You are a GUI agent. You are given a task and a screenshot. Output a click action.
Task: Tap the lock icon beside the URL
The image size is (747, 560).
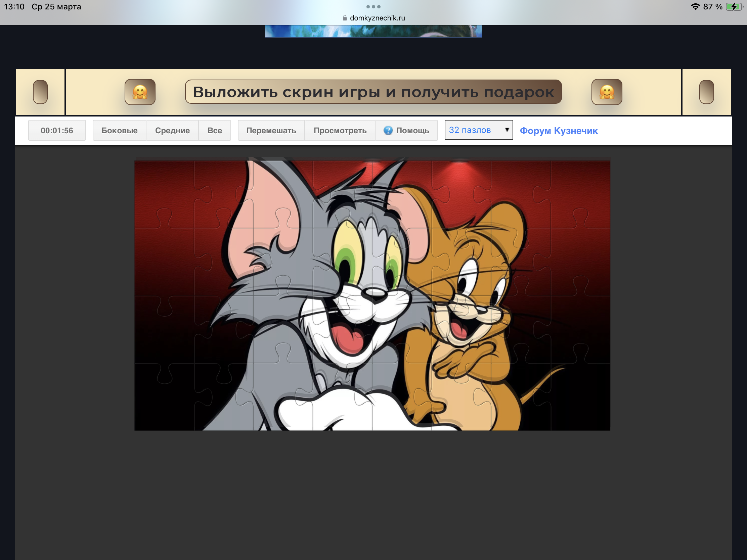coord(345,18)
